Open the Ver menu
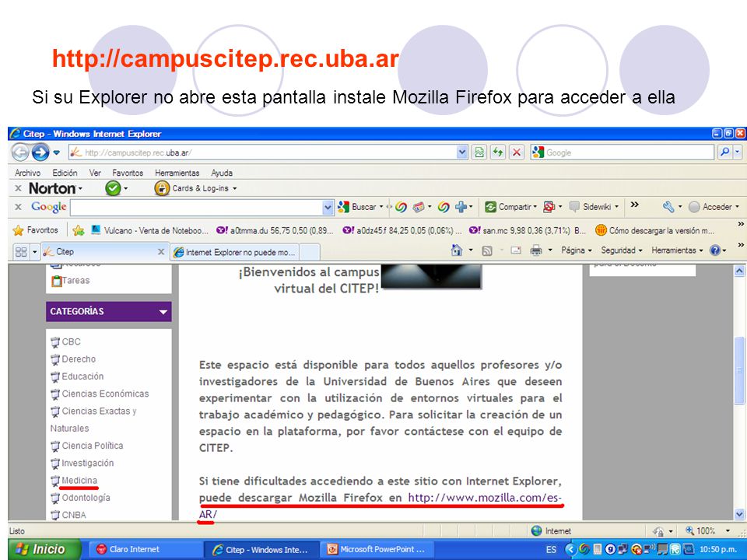Image resolution: width=747 pixels, height=560 pixels. click(x=95, y=173)
